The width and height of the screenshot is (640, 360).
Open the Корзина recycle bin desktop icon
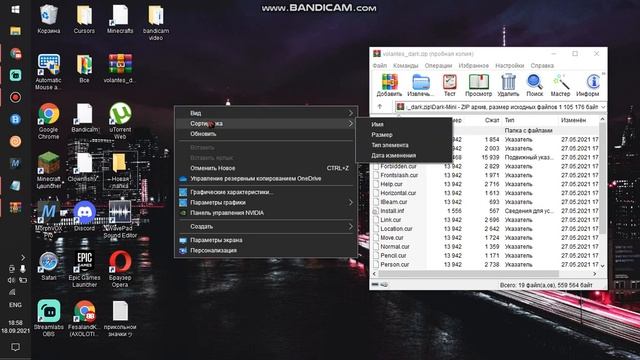pos(49,19)
